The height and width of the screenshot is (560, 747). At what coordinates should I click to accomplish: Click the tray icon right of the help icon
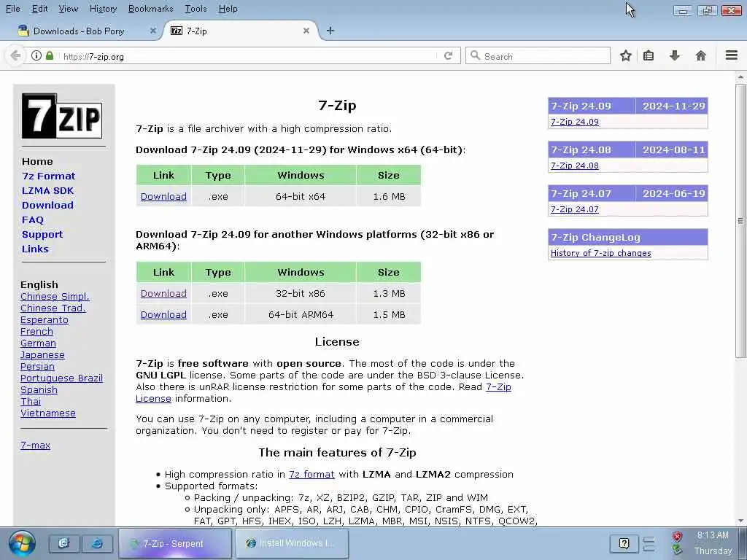649,543
